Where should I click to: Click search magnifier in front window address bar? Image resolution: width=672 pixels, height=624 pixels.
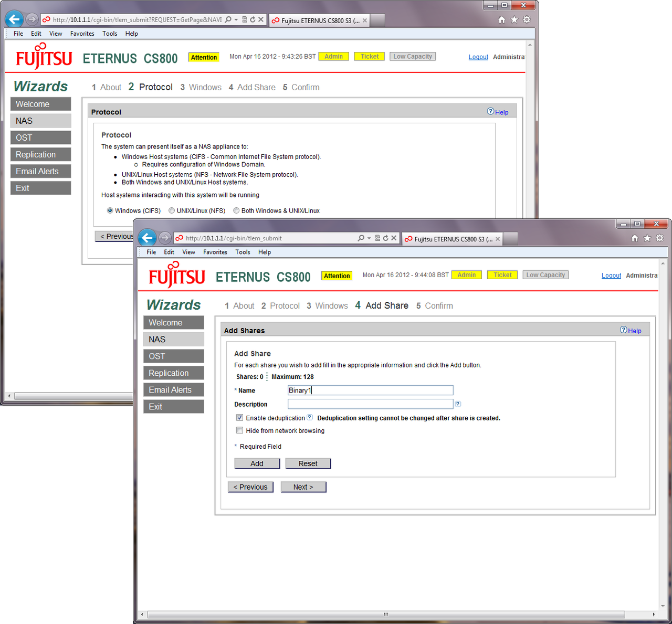[361, 238]
